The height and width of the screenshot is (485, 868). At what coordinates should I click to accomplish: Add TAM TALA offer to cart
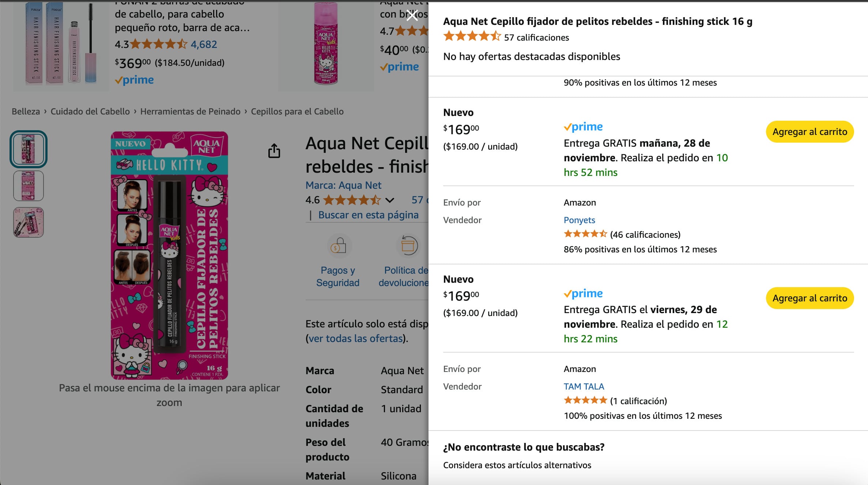point(809,298)
